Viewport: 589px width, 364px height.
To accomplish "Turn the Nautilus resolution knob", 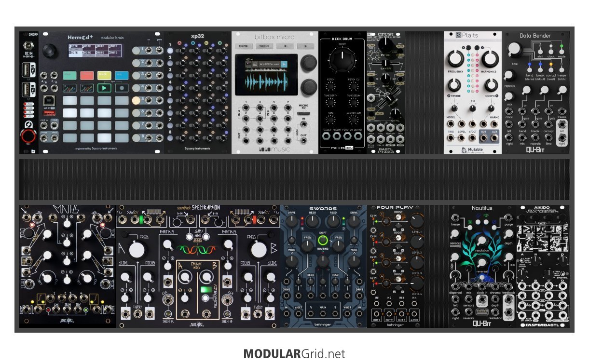I will tap(482, 241).
